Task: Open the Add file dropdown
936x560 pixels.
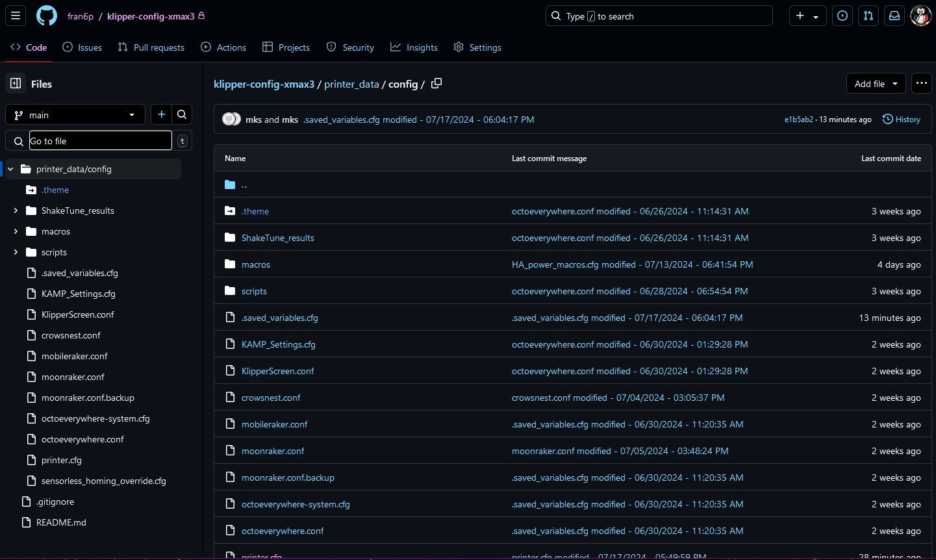Action: coord(876,83)
